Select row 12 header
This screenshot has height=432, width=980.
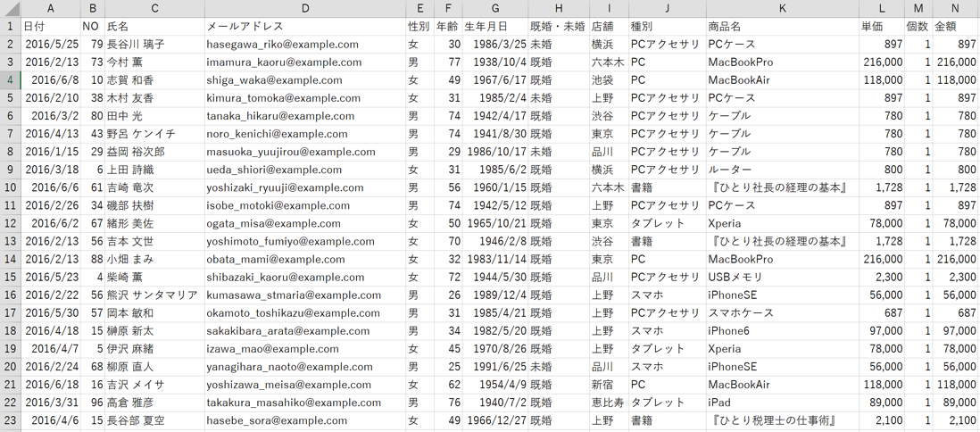point(11,223)
